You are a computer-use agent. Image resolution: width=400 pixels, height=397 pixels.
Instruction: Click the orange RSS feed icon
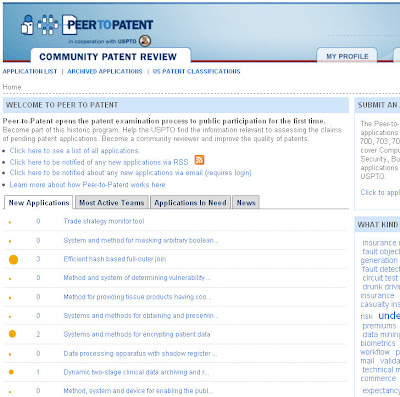(x=199, y=160)
